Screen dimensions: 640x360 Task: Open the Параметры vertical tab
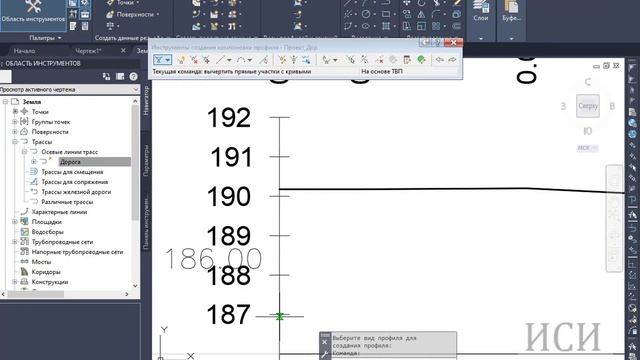point(147,161)
